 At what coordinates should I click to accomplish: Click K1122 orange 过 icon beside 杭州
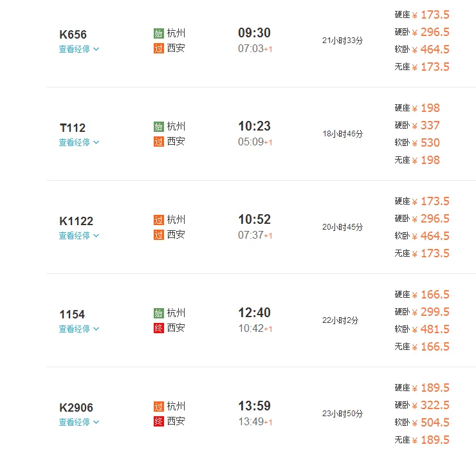tap(159, 219)
